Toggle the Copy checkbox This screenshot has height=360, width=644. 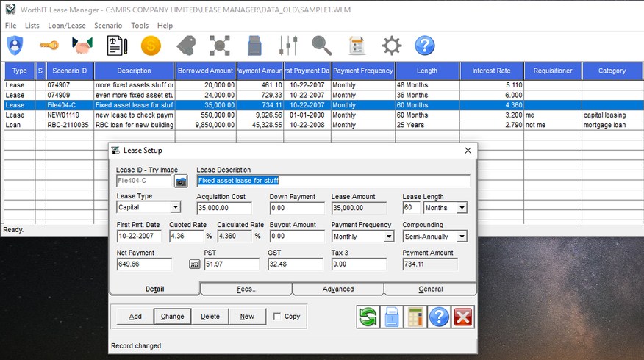pyautogui.click(x=276, y=317)
